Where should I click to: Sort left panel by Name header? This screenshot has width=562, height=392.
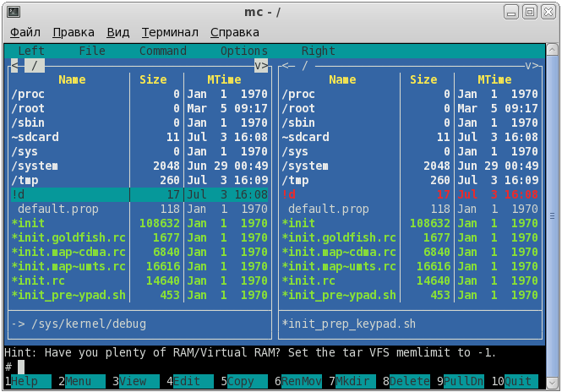72,79
